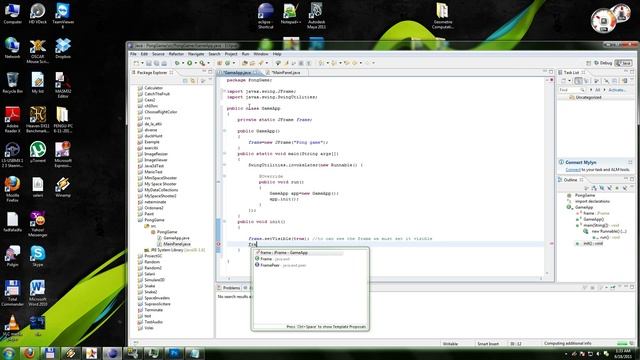
Task: Open the Window menu
Action: point(261,54)
